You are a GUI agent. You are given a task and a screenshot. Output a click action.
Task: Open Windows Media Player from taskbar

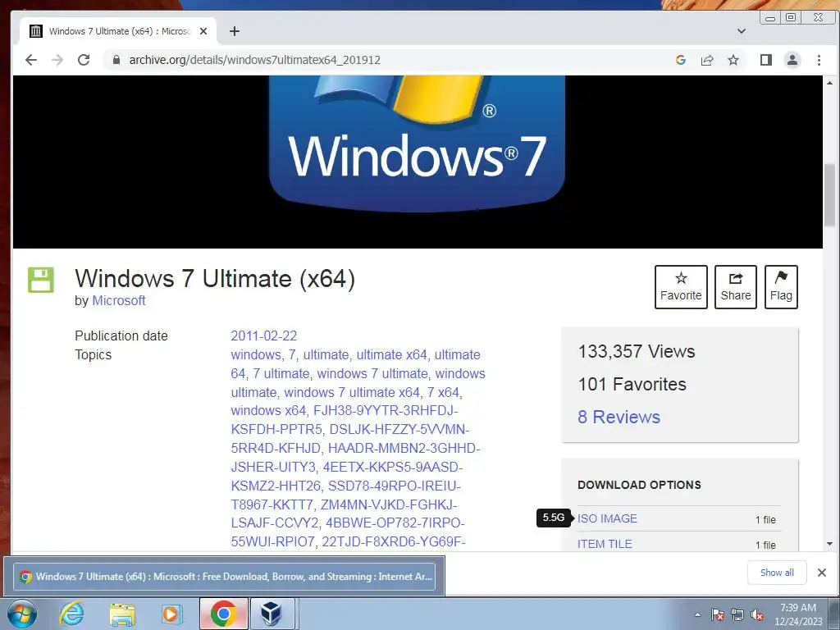coord(172,614)
